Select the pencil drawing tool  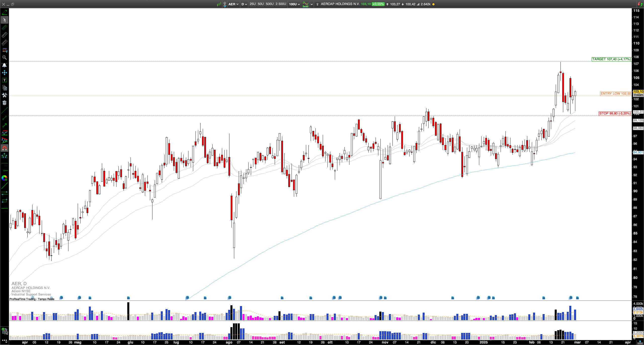[x=4, y=12]
